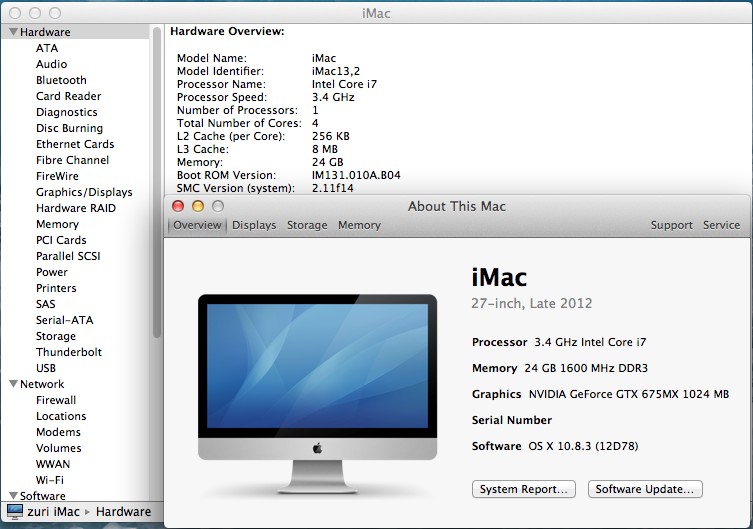
Task: Click the computer icon in path bar
Action: pos(14,512)
